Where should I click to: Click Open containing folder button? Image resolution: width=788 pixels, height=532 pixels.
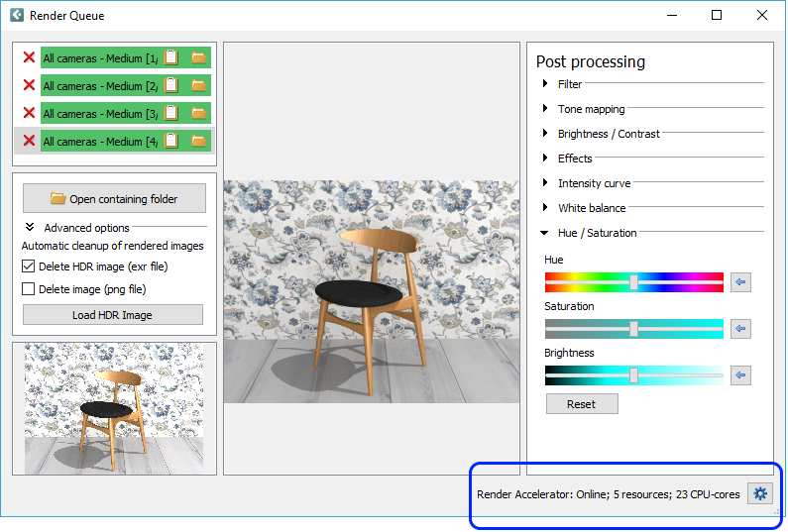(114, 198)
